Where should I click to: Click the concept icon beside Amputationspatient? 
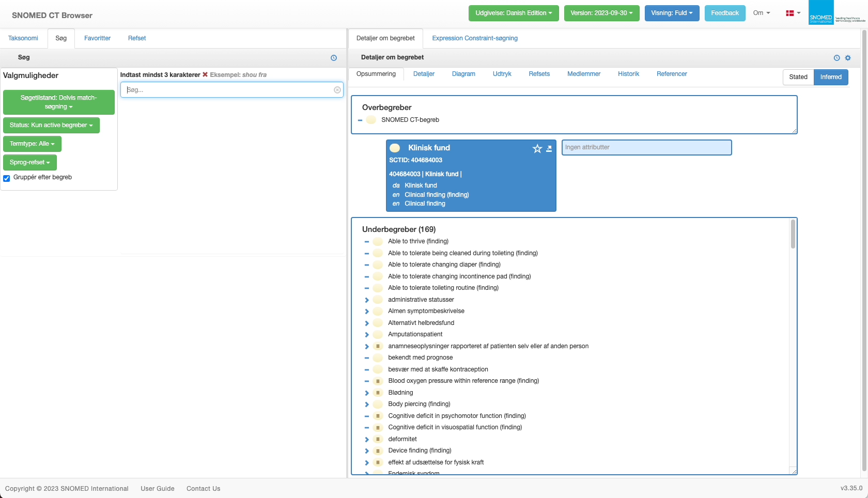pyautogui.click(x=378, y=334)
